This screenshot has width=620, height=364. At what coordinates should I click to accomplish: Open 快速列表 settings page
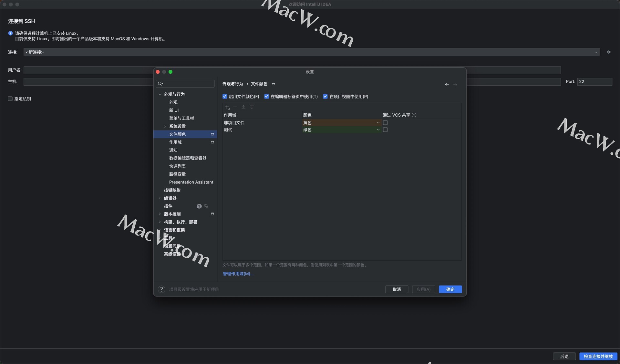coord(177,166)
